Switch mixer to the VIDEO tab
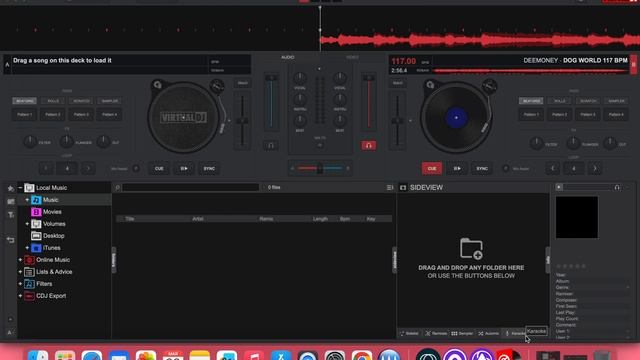Screen dimensions: 640x360 click(352, 57)
